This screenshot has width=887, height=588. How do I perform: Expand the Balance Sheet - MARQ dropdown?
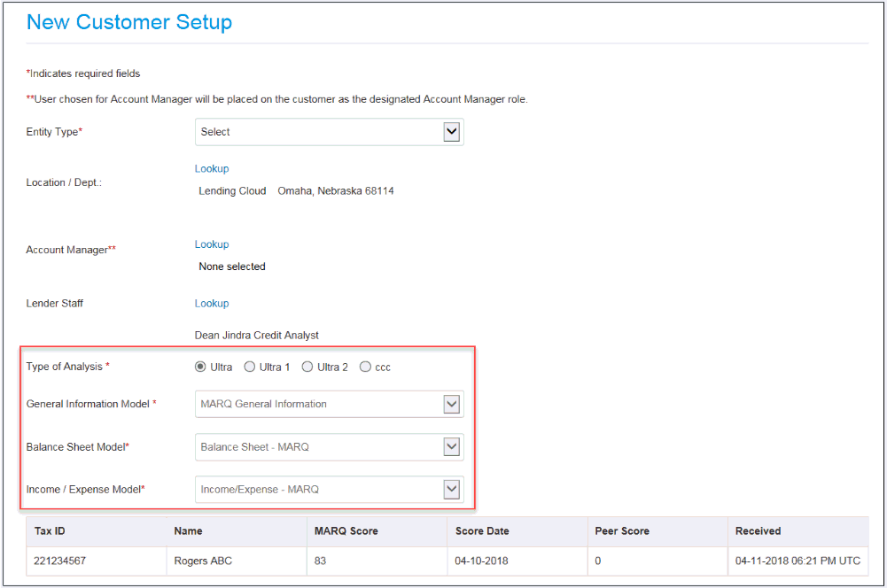pyautogui.click(x=328, y=446)
